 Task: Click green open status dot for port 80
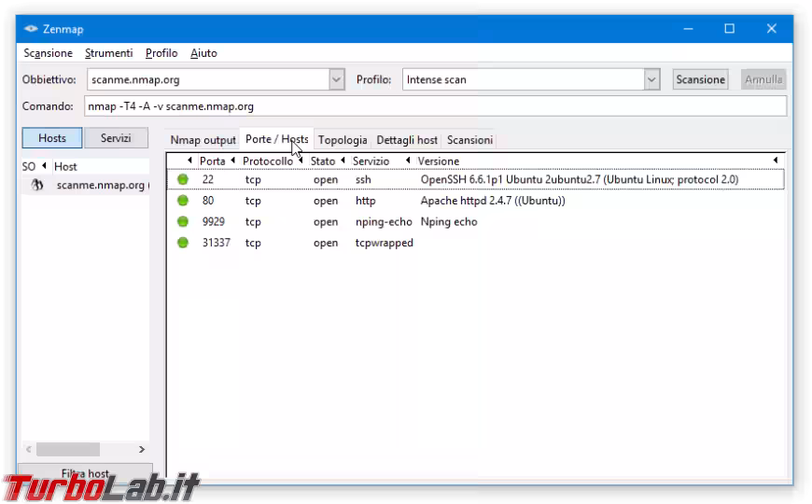pyautogui.click(x=183, y=201)
